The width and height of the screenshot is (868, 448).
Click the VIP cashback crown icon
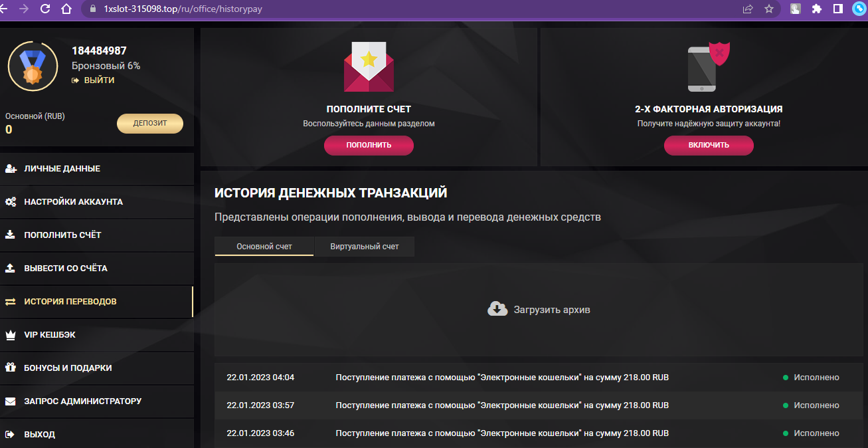pyautogui.click(x=10, y=335)
